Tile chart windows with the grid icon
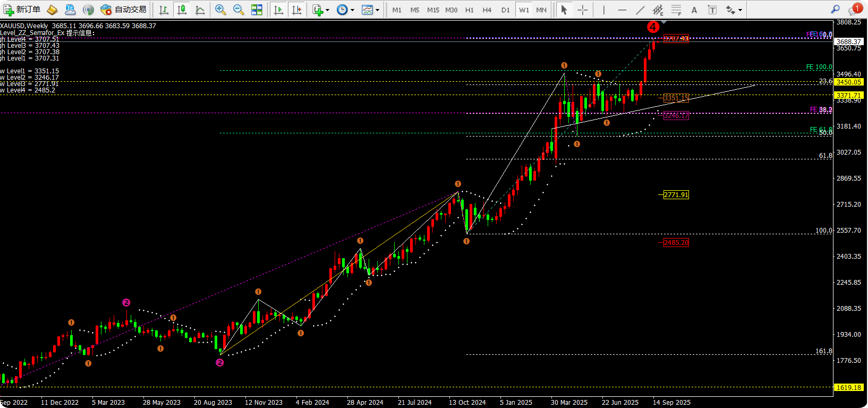 [x=257, y=10]
